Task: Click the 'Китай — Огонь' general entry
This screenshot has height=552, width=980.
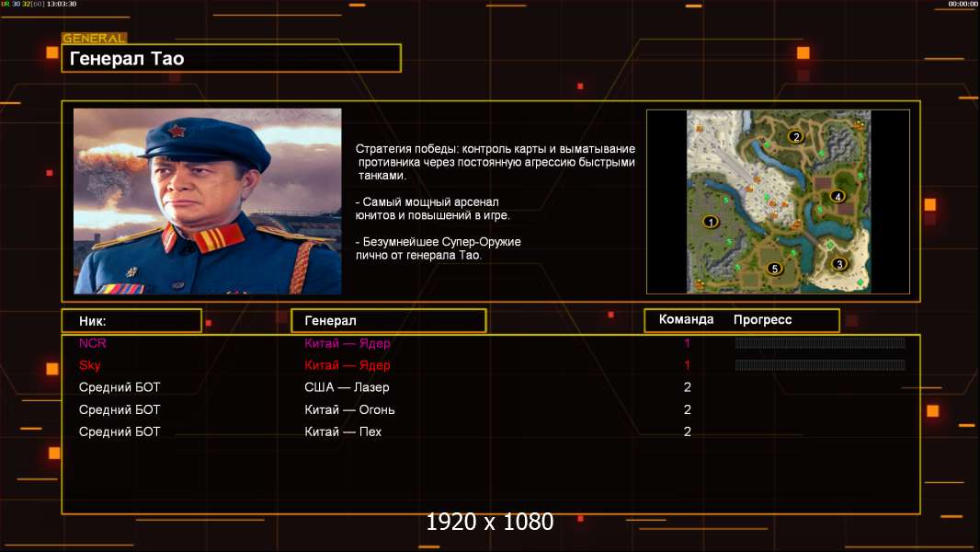Action: [x=349, y=410]
